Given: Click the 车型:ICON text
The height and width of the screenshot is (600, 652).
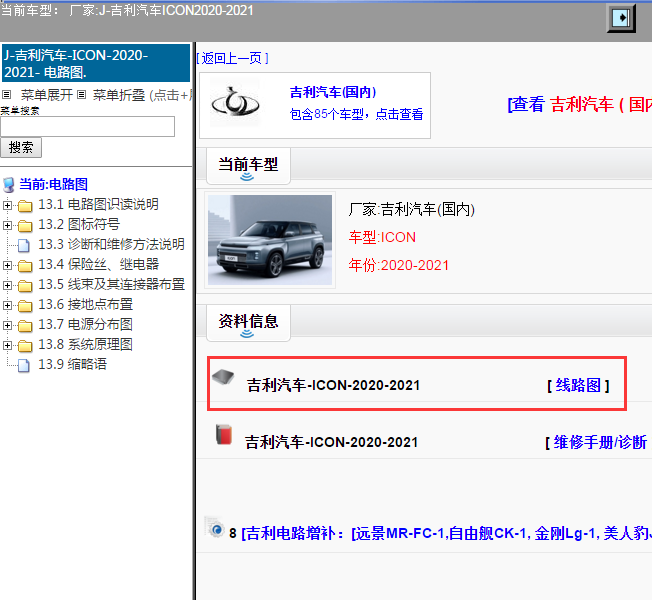Looking at the screenshot, I should (x=382, y=237).
